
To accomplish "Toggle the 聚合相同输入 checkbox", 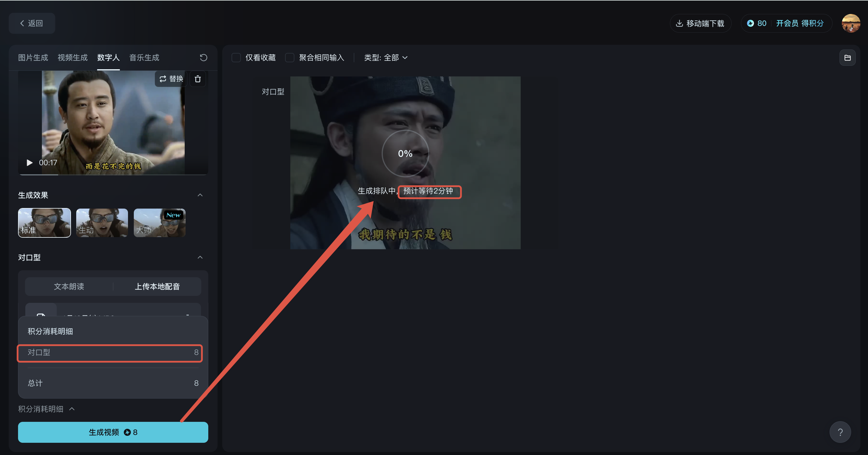I will (x=289, y=58).
